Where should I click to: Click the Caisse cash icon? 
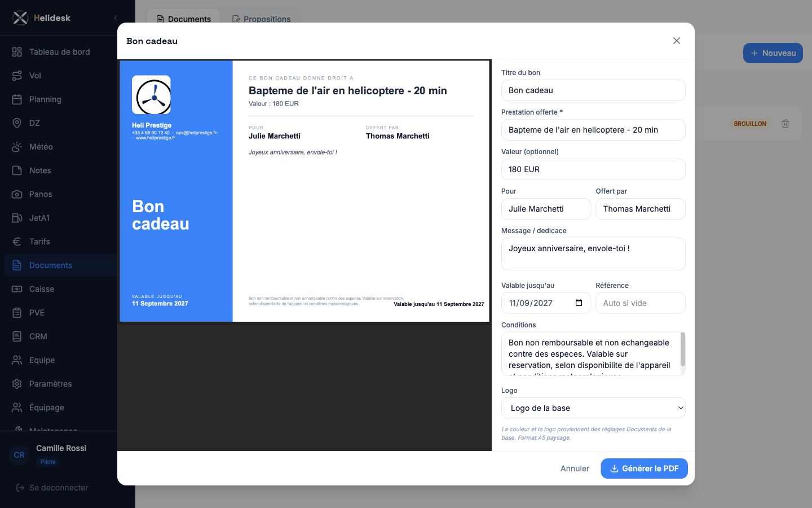pos(17,289)
